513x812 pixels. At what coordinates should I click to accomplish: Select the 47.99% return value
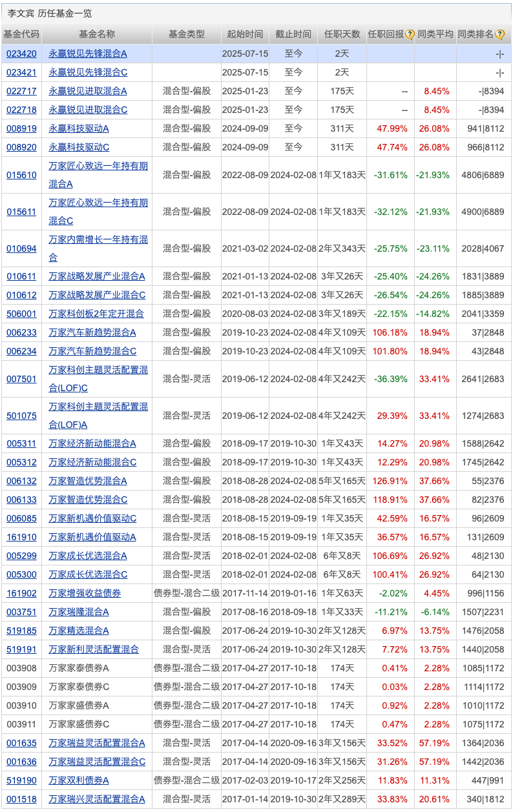[x=392, y=128]
